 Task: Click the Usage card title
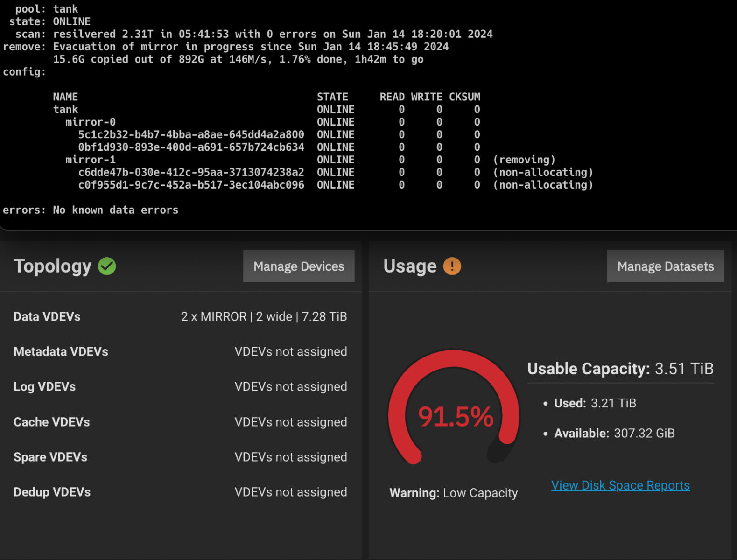[410, 266]
